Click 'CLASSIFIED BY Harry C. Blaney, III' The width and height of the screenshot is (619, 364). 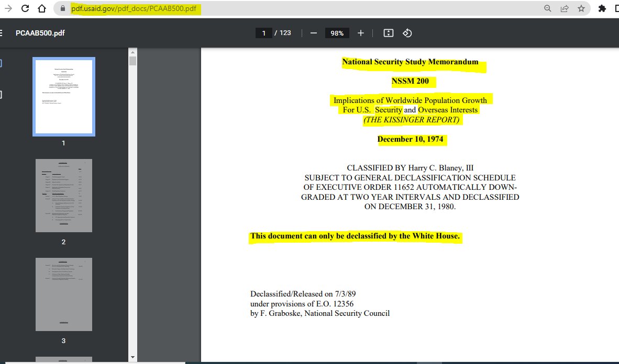[410, 168]
